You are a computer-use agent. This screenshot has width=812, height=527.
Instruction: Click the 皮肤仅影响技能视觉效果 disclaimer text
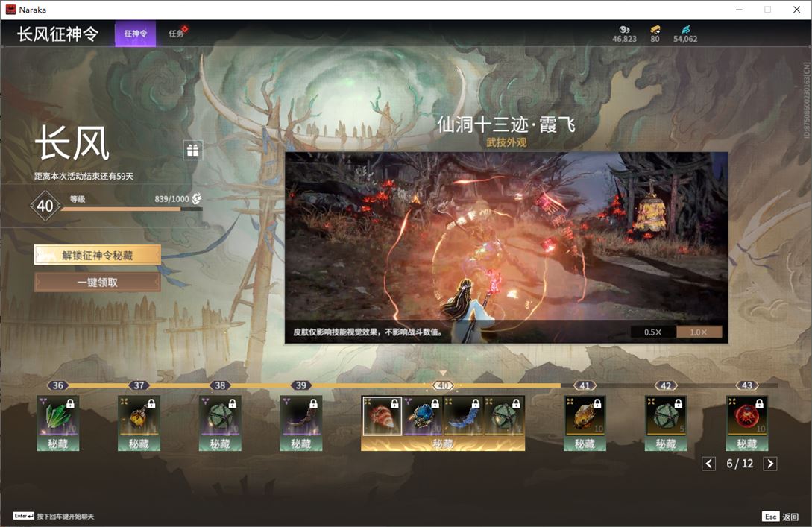click(367, 332)
